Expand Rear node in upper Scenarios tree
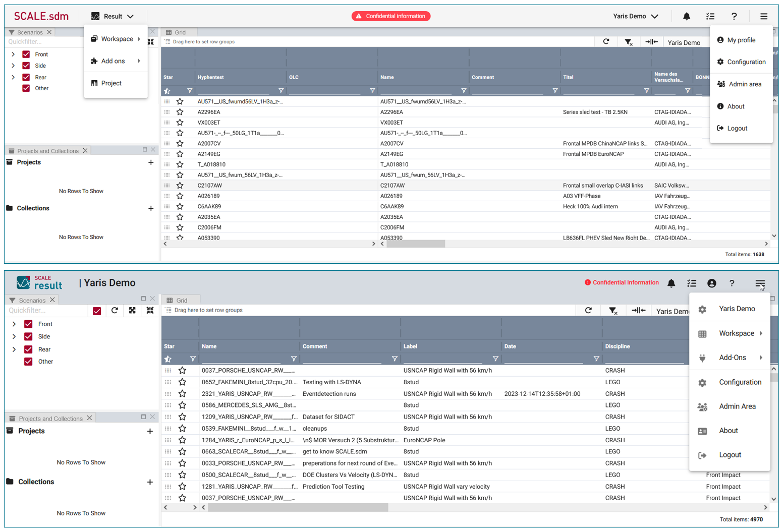 pos(13,77)
